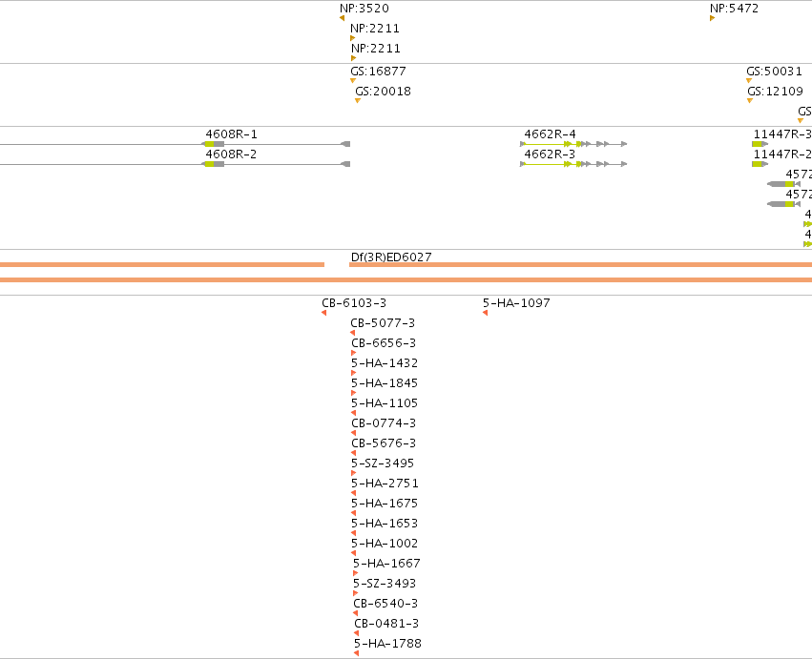Select the GS:20018 insertion marker triangle

(x=357, y=101)
